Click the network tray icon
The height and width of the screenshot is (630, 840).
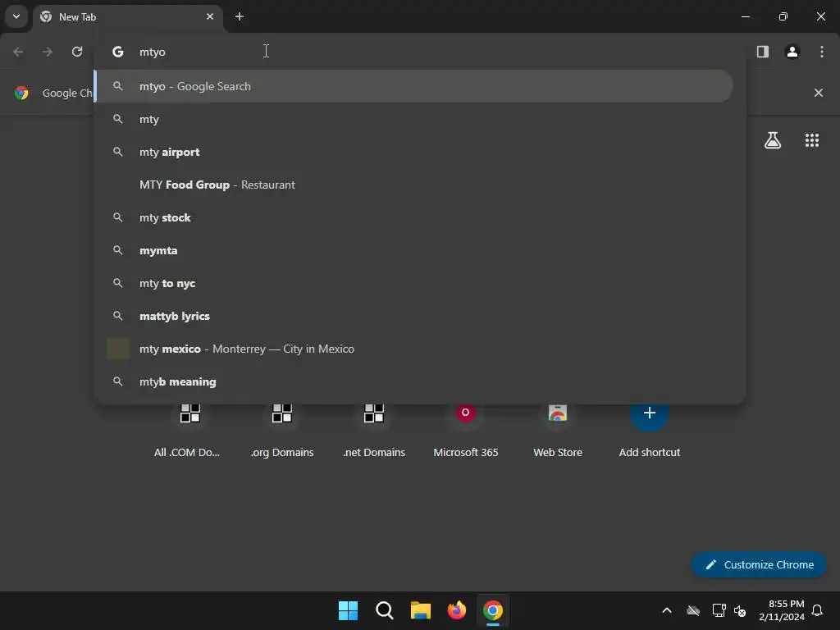coord(719,610)
